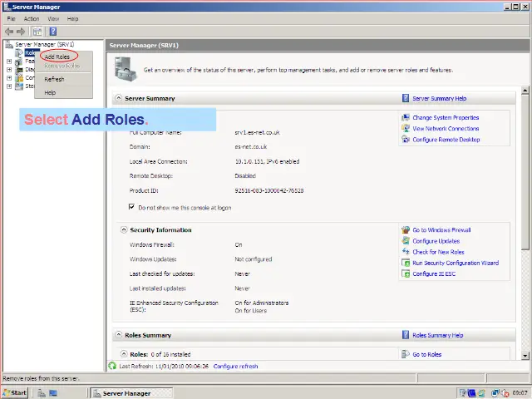Open the Action menu
The height and width of the screenshot is (399, 532).
32,18
